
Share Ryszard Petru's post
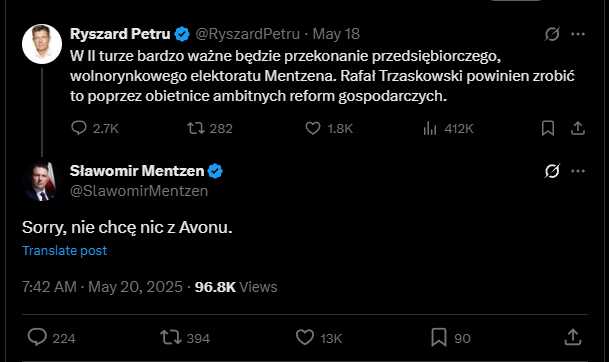578,128
